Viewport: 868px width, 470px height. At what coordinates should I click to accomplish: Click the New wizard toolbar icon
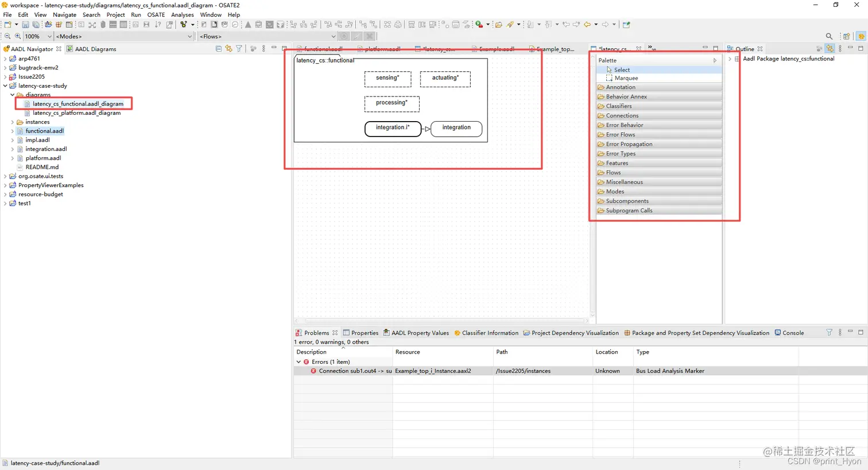(7, 25)
